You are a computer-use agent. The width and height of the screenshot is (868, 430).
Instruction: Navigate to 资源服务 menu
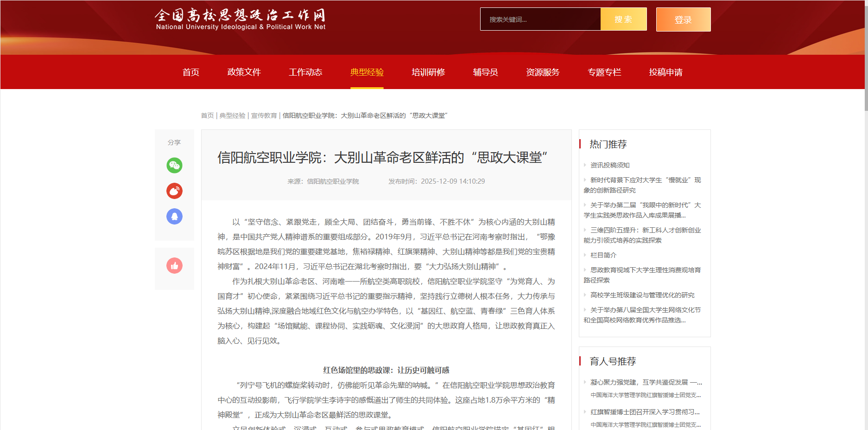[542, 72]
